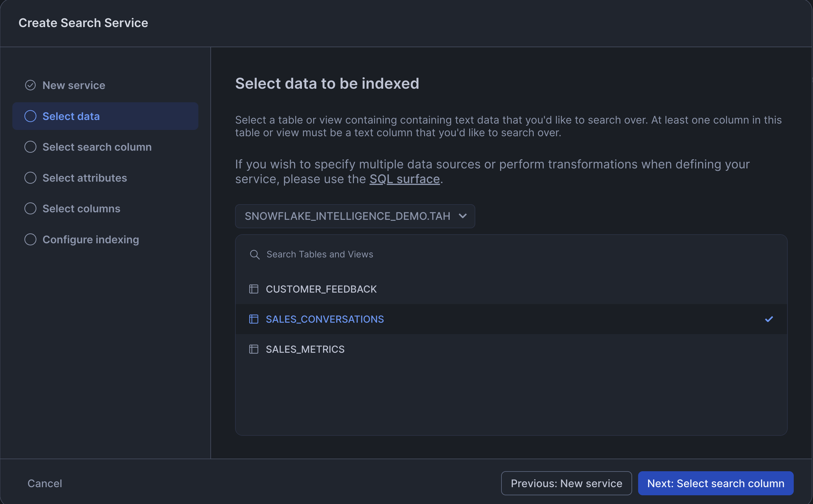Open the New service step
Viewport: 813px width, 504px height.
[x=74, y=85]
